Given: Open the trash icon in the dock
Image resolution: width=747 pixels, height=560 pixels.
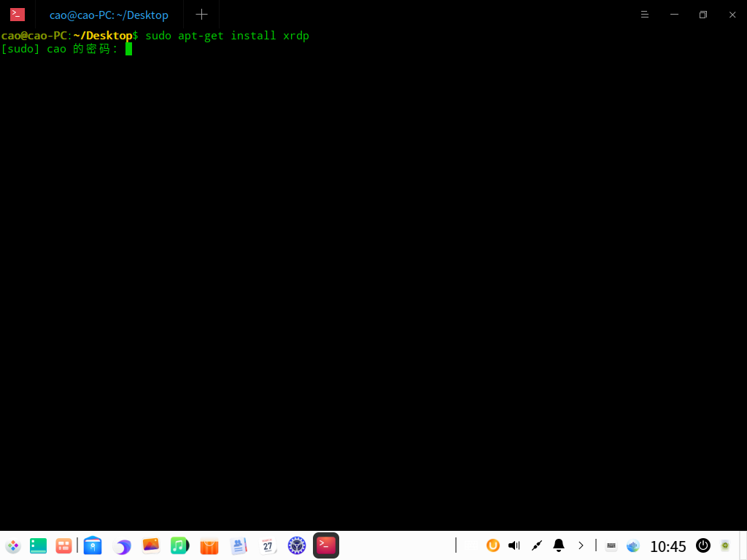Looking at the screenshot, I should (725, 545).
